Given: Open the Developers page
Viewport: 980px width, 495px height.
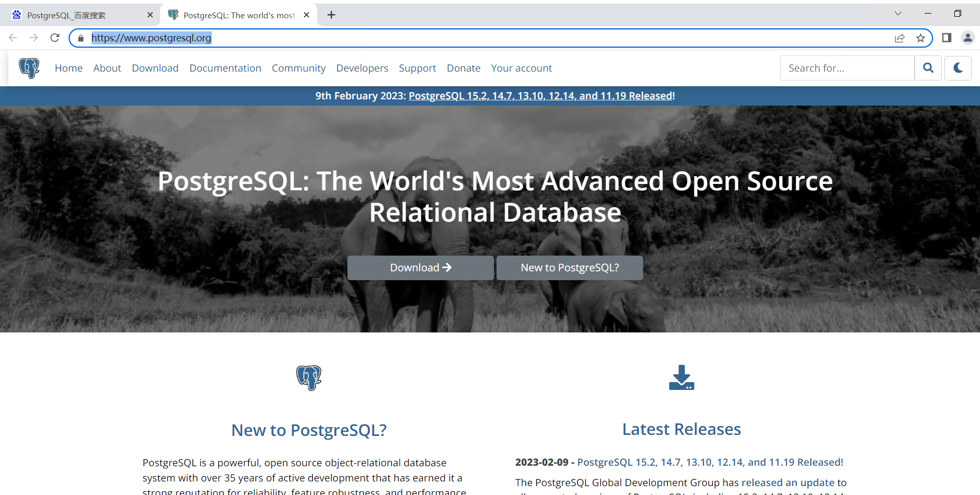Looking at the screenshot, I should (362, 68).
